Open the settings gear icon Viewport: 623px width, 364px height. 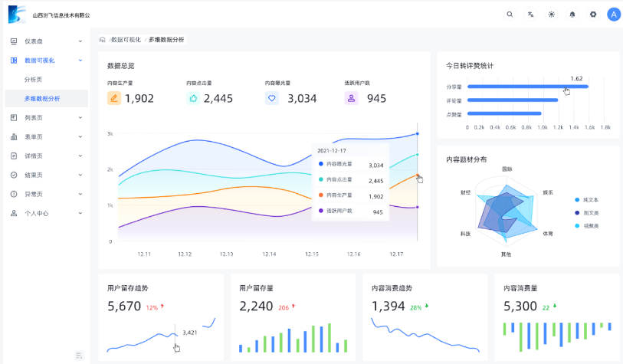click(x=592, y=15)
